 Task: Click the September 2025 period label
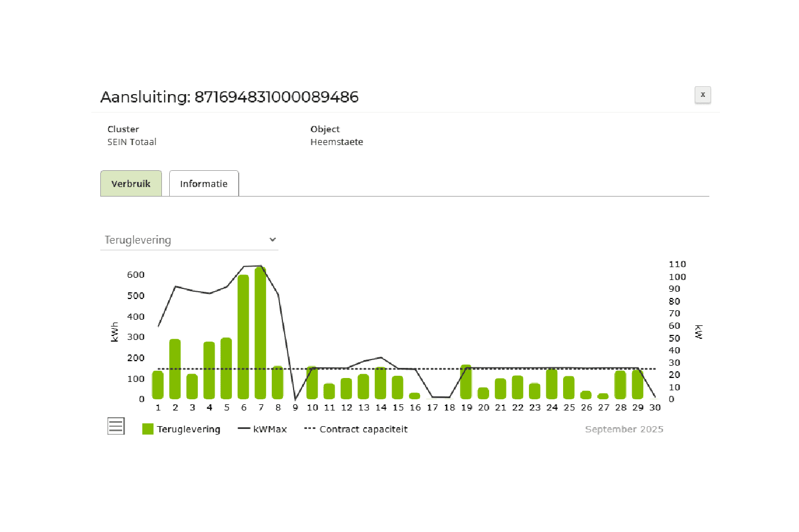click(x=624, y=430)
